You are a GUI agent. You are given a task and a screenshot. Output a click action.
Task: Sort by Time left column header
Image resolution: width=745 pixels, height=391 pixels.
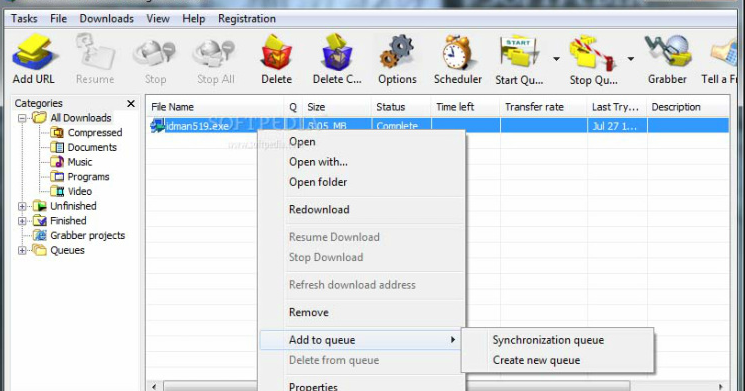(x=465, y=107)
